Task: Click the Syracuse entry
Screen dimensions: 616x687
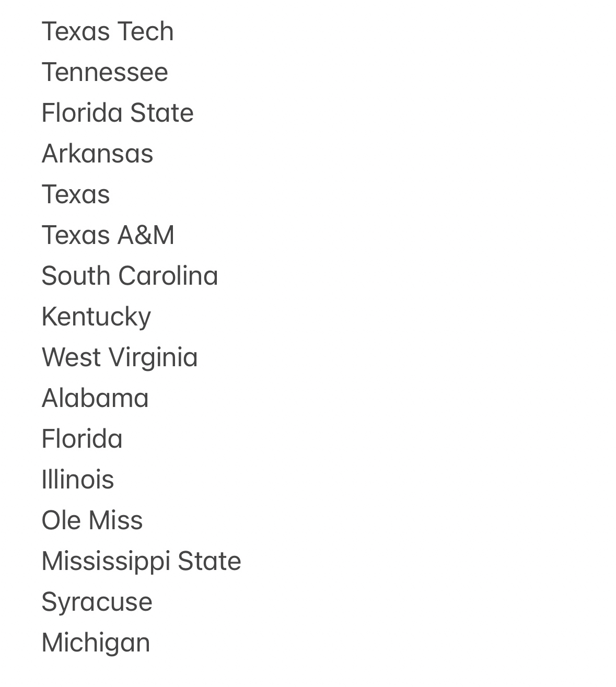Action: (x=97, y=602)
